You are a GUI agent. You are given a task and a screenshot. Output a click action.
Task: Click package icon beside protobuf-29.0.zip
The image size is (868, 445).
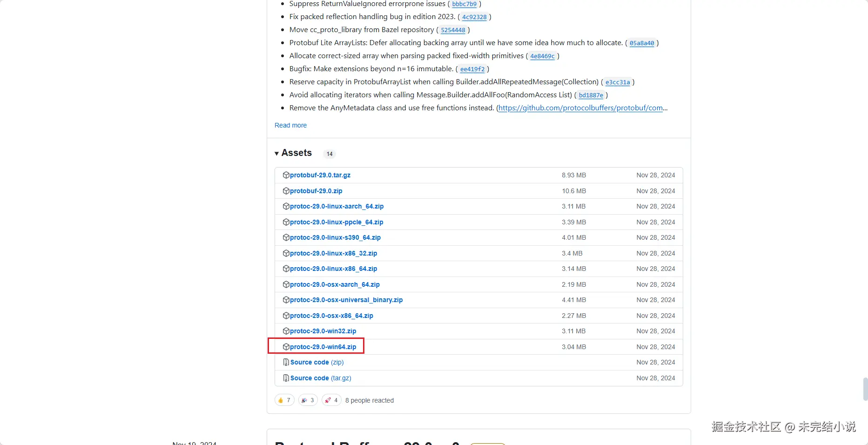point(286,191)
